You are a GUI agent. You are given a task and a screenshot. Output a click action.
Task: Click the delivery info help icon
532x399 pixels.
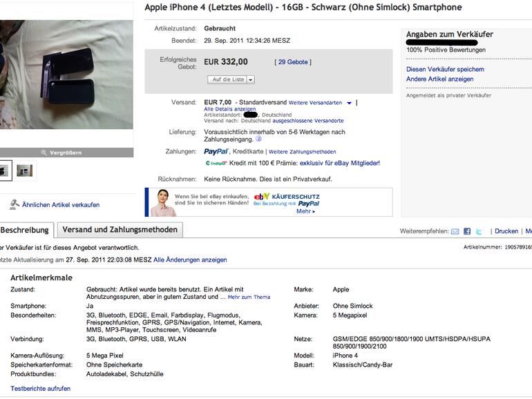(x=259, y=139)
